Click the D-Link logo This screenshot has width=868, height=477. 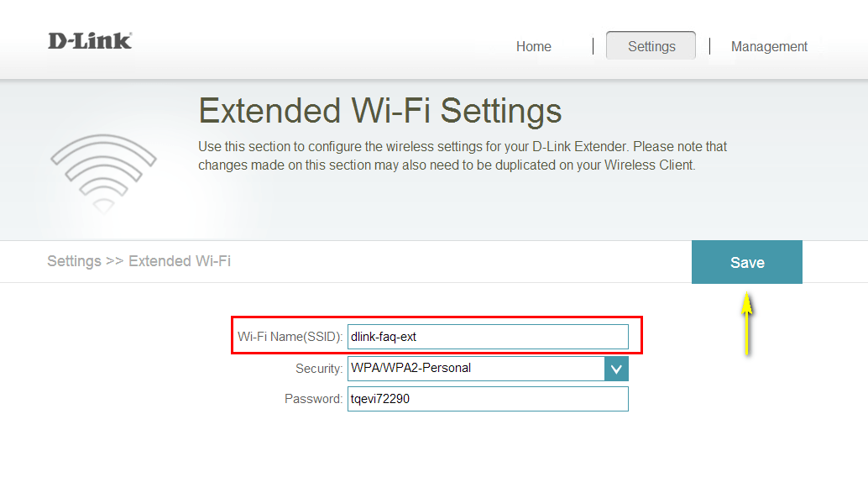(x=90, y=41)
